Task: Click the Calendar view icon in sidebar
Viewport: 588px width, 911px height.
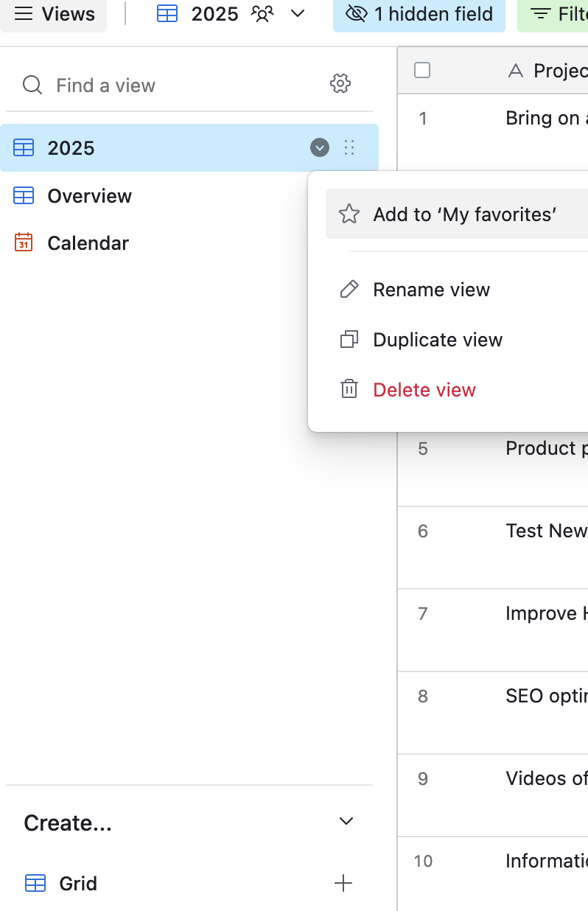Action: pos(24,242)
